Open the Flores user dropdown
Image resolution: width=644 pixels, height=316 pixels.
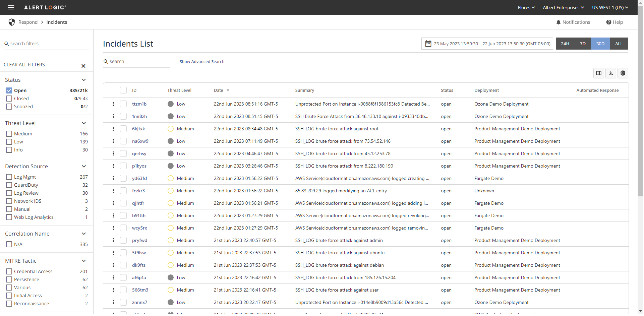click(526, 7)
